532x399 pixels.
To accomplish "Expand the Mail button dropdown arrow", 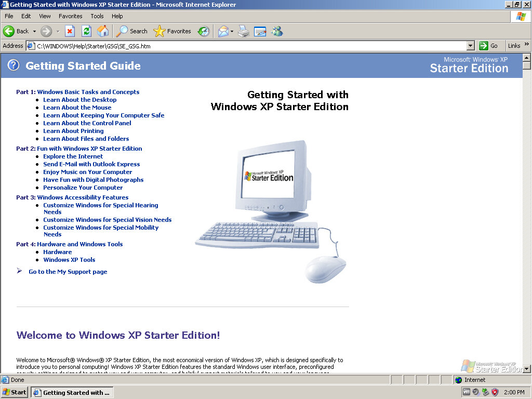I will click(x=232, y=31).
